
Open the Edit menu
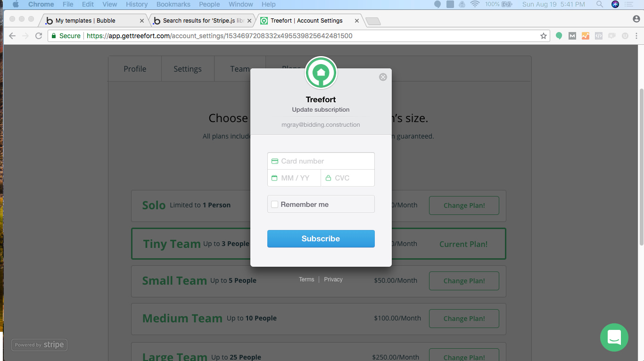coord(88,4)
